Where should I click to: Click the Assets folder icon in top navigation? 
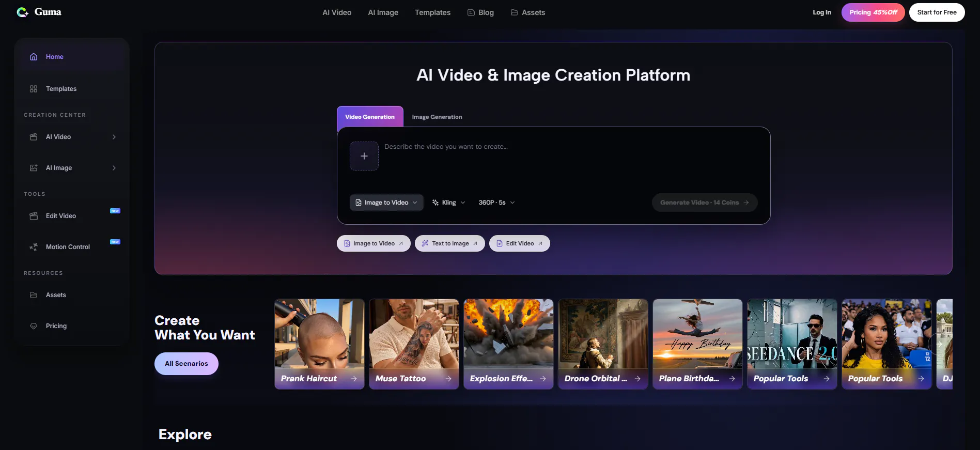click(x=515, y=12)
